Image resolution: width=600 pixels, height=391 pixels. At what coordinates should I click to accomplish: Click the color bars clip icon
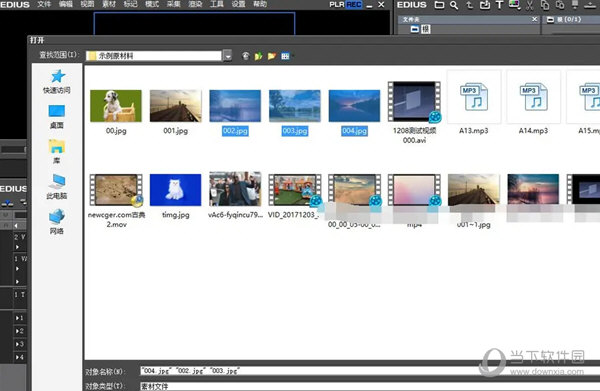(x=514, y=5)
